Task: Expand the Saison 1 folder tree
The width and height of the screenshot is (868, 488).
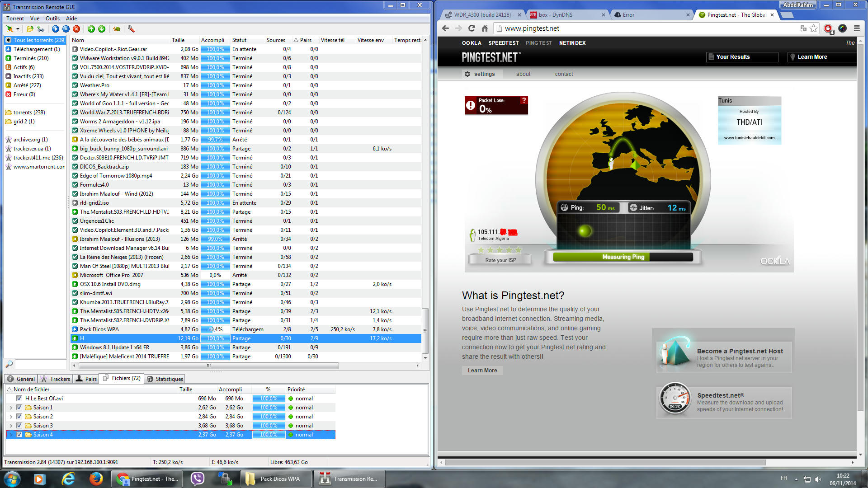Action: [11, 408]
